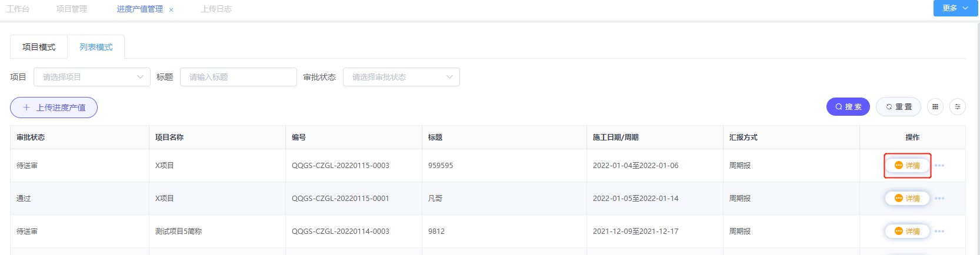Click the 搜索 button
Viewport: 980px width, 255px height.
pyautogui.click(x=848, y=107)
